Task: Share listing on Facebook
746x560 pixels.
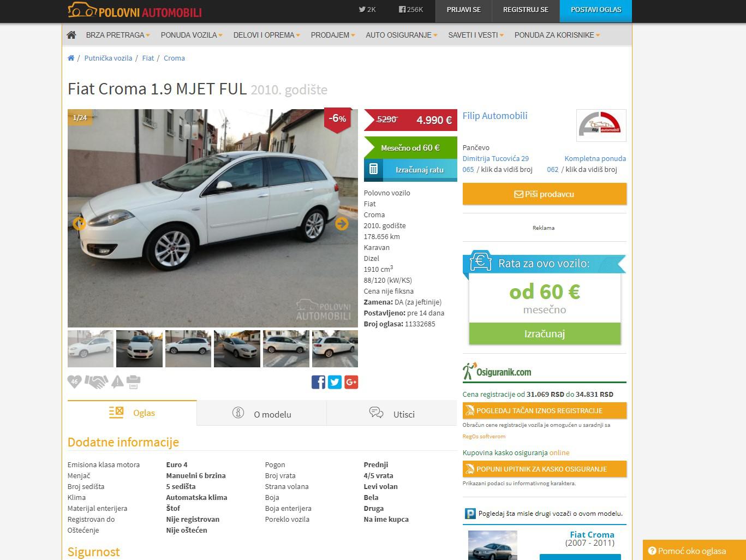Action: click(x=318, y=382)
